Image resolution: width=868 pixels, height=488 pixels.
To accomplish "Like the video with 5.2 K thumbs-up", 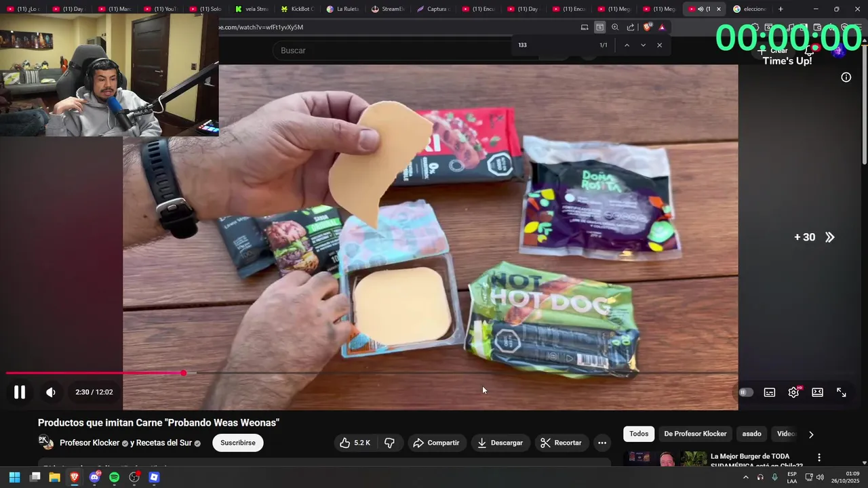I will (x=355, y=443).
